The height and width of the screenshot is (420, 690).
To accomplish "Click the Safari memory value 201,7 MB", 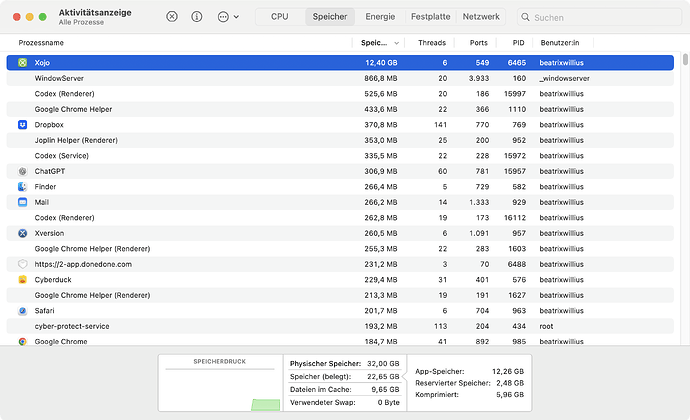I will (381, 311).
